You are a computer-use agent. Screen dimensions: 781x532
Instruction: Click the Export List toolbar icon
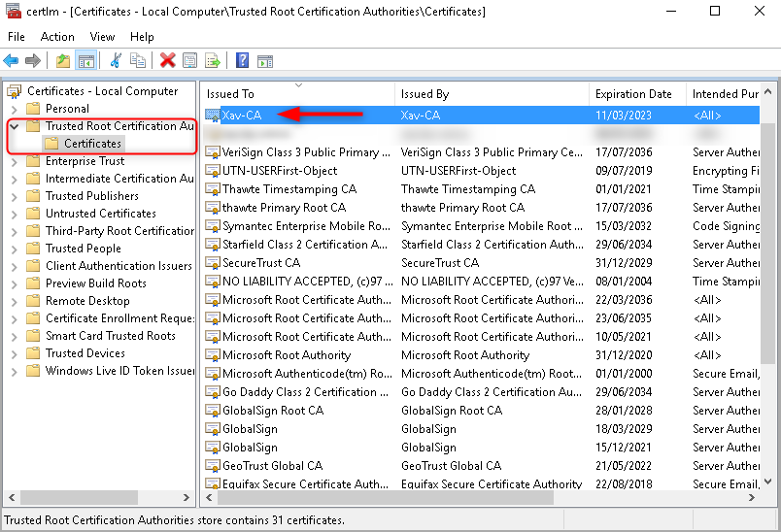pos(212,60)
